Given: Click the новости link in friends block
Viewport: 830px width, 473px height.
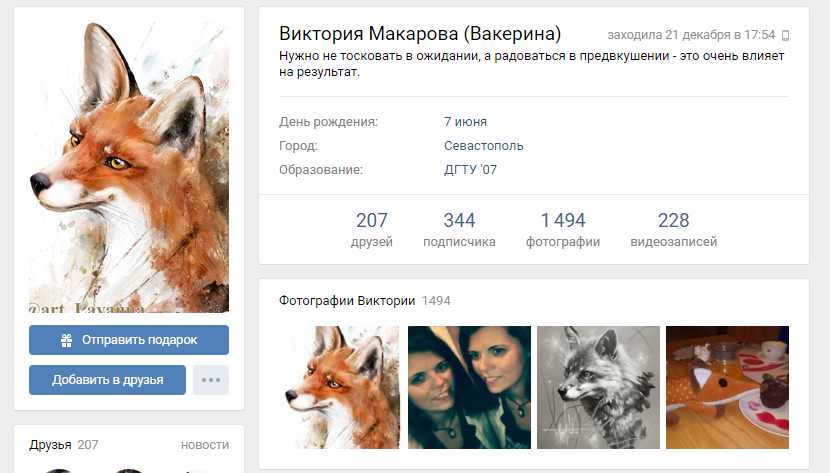Looking at the screenshot, I should 204,445.
